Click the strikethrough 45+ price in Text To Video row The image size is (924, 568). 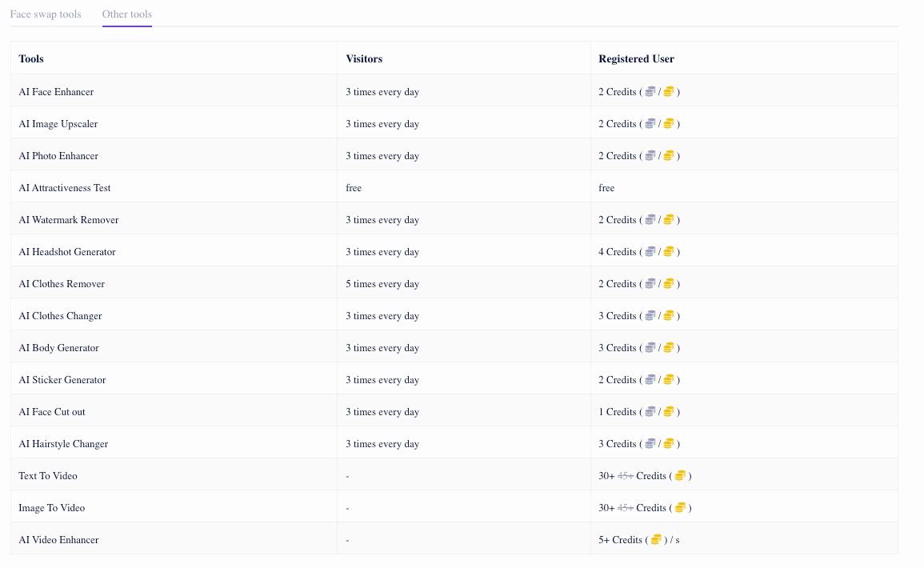626,476
